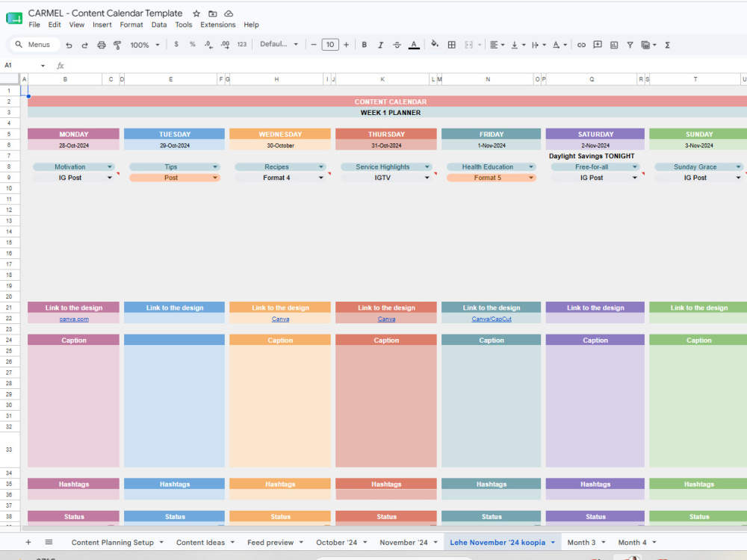Star the CARMEL document
The image size is (747, 560).
pyautogui.click(x=196, y=13)
